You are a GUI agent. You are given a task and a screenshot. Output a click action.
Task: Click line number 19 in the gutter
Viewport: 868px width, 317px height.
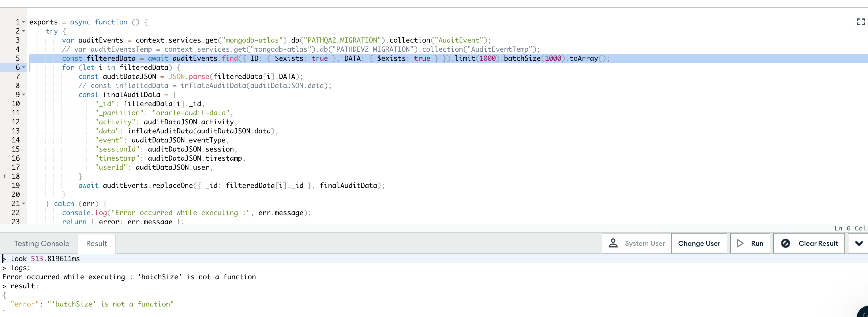click(16, 185)
